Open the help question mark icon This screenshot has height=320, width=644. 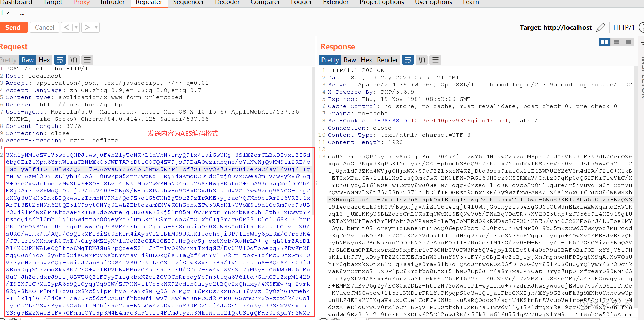[x=641, y=27]
